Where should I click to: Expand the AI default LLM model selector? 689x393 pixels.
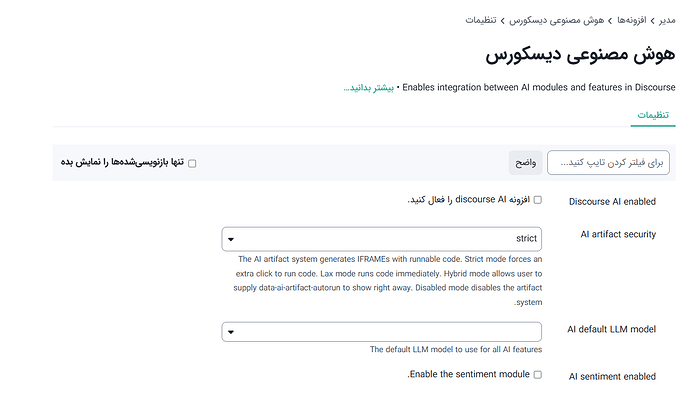(381, 332)
